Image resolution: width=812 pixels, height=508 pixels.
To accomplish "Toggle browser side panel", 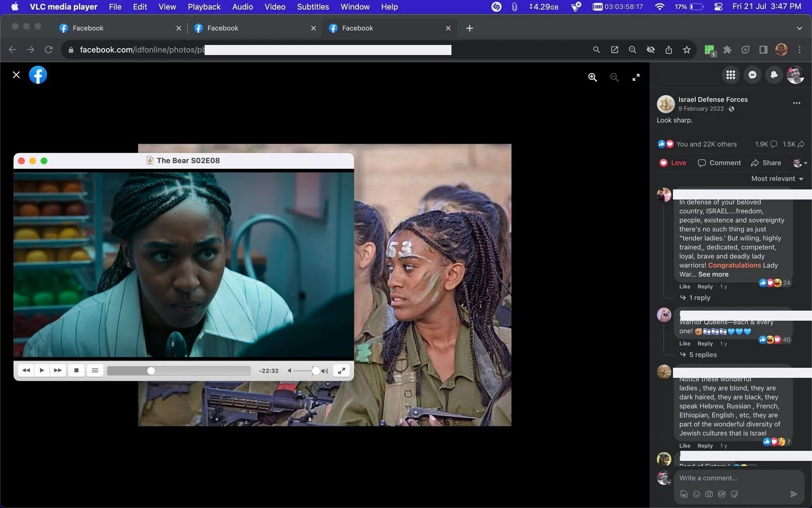I will tap(763, 50).
